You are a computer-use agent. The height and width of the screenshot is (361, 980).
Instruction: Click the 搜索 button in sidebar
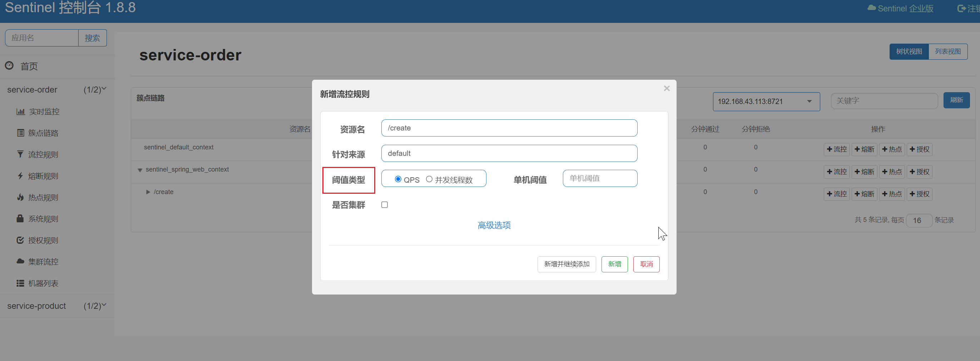93,38
